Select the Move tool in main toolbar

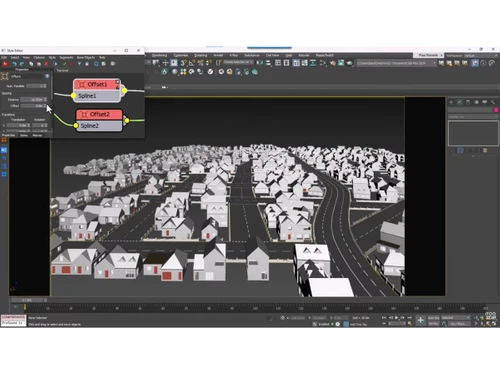point(165,63)
